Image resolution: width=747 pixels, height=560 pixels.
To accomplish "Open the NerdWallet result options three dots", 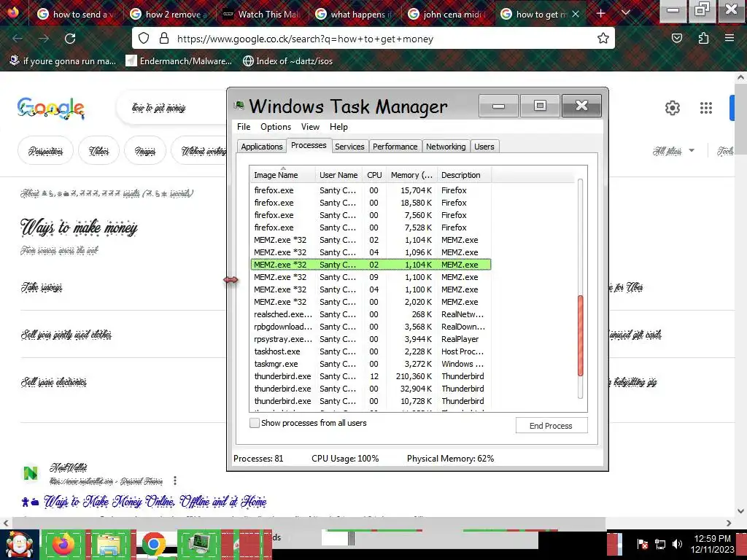I will [175, 481].
